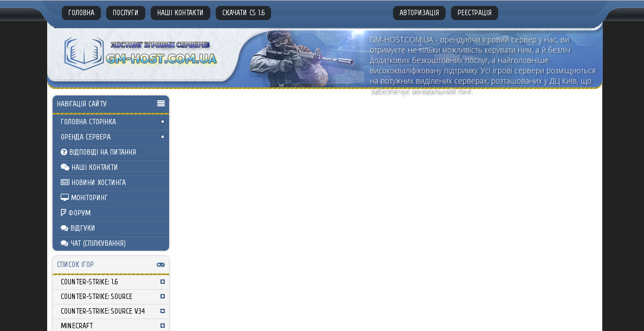Click the square icon on Counter-Strike: 1.6 row
The image size is (644, 331).
163,282
